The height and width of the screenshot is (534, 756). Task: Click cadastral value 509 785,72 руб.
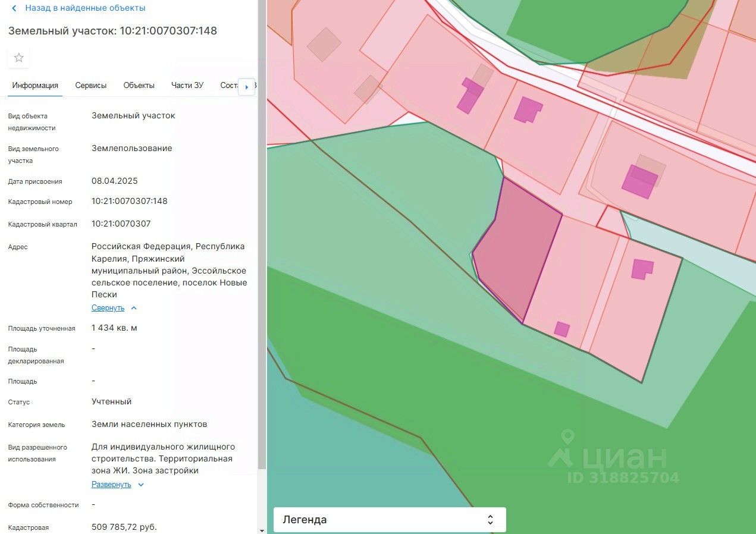click(124, 527)
